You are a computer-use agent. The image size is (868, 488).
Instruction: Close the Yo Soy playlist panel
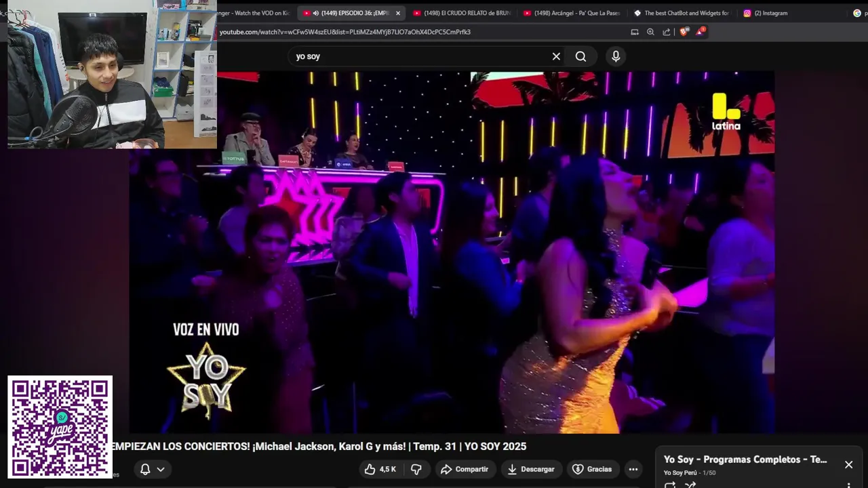click(848, 464)
